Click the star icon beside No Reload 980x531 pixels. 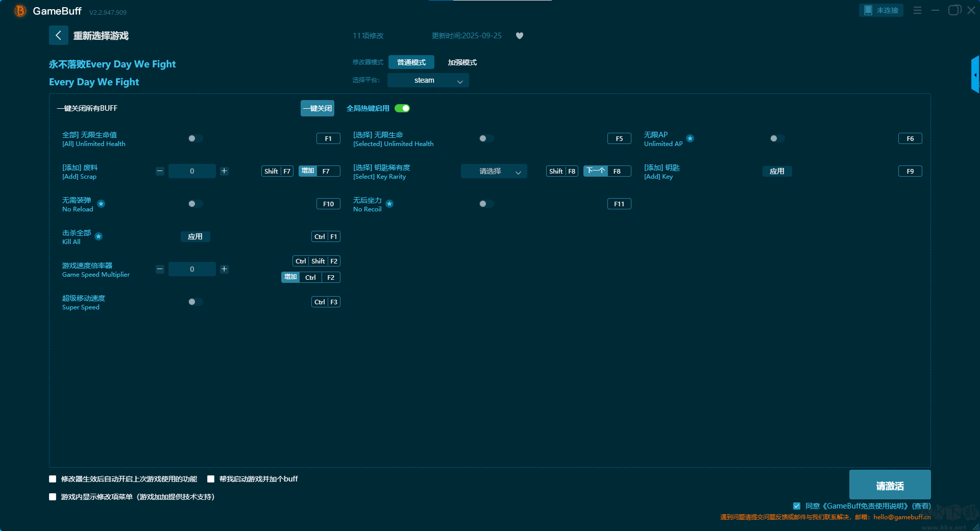pyautogui.click(x=101, y=204)
